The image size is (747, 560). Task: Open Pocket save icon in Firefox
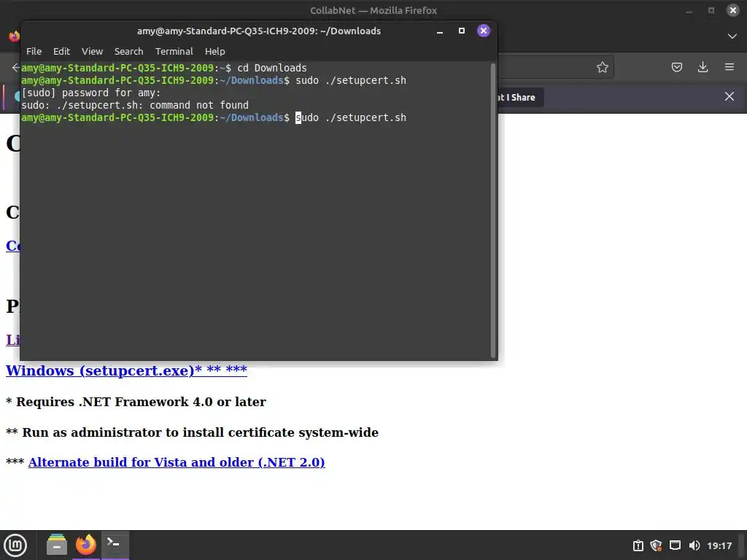click(677, 68)
